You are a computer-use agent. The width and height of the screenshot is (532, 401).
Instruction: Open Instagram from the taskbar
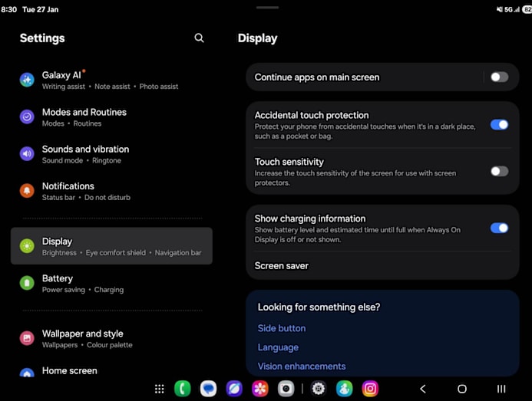(x=370, y=389)
